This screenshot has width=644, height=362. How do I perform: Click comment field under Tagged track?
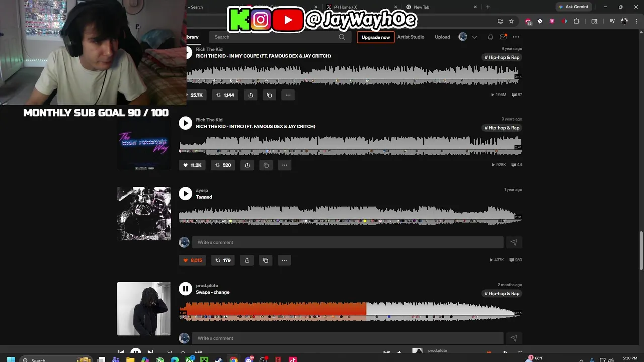[348, 242]
